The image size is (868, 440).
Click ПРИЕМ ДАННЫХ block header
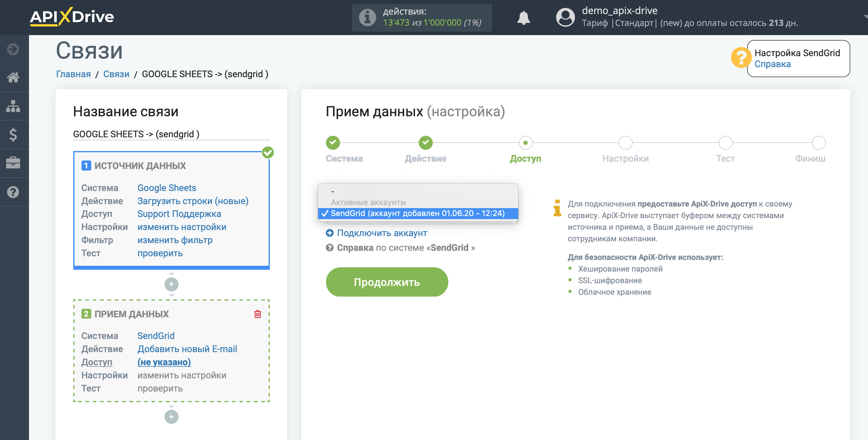click(x=132, y=314)
